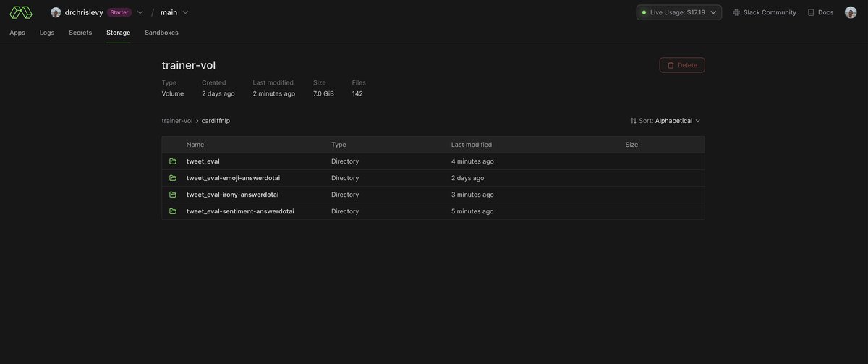Open the Sandboxes tab

pyautogui.click(x=161, y=33)
